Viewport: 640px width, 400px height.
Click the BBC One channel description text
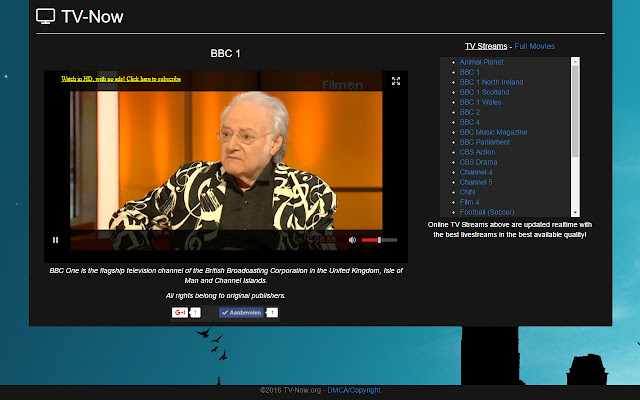(x=226, y=276)
